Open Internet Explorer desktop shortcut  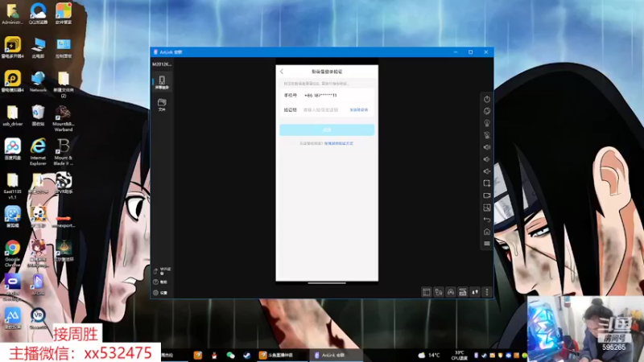pyautogui.click(x=38, y=151)
